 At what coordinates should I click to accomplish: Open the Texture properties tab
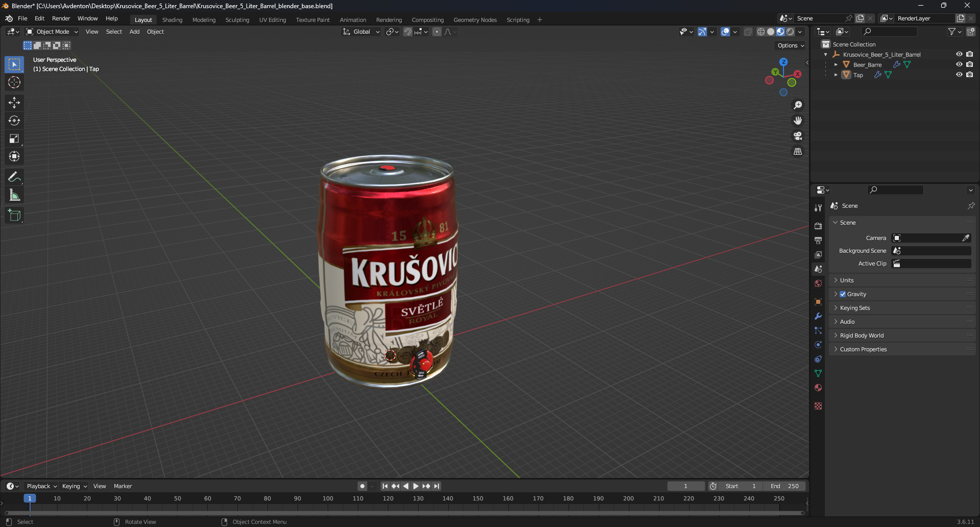tap(818, 406)
